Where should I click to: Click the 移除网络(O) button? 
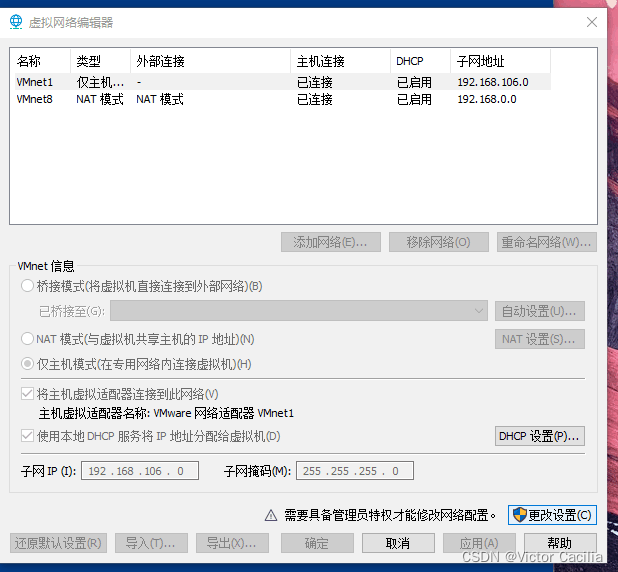coord(439,242)
